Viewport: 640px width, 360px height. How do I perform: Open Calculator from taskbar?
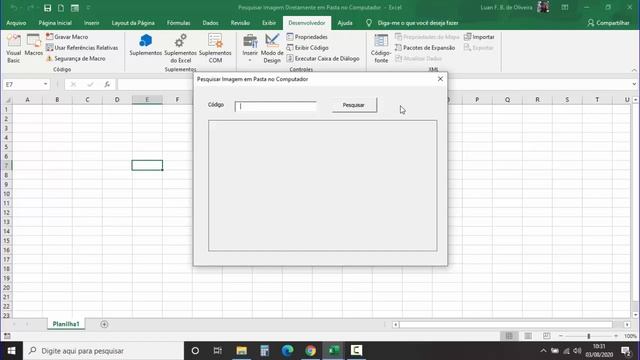pyautogui.click(x=264, y=351)
